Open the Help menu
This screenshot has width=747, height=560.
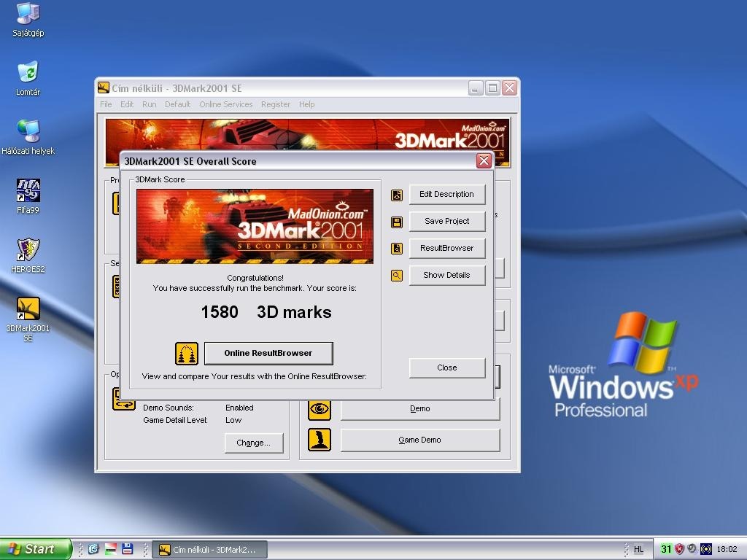[x=307, y=104]
